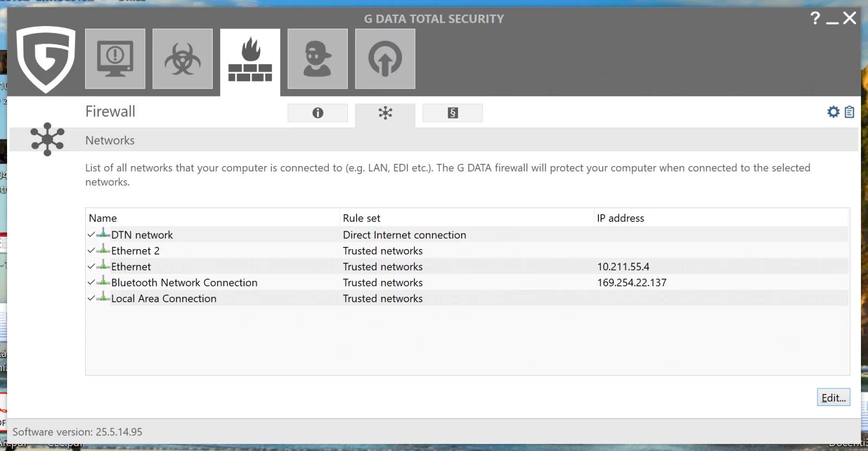This screenshot has height=451, width=868.
Task: Switch to the Rule sets paragraph sub-tab
Action: pos(452,113)
